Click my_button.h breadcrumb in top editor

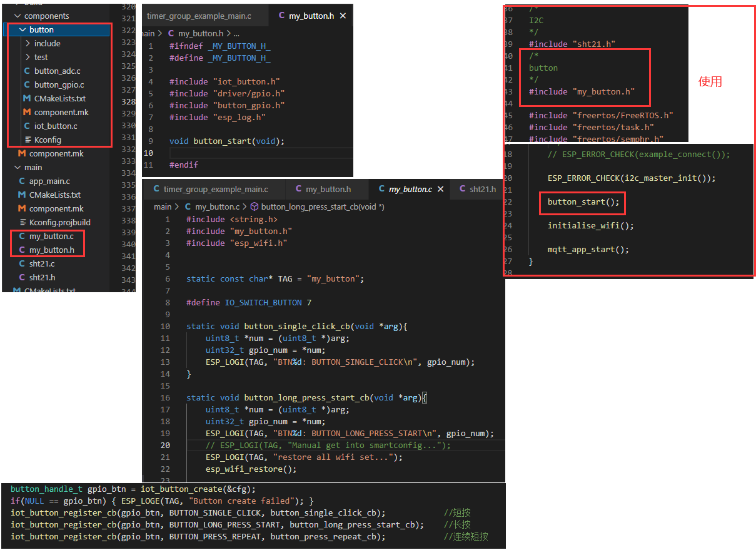[x=201, y=33]
